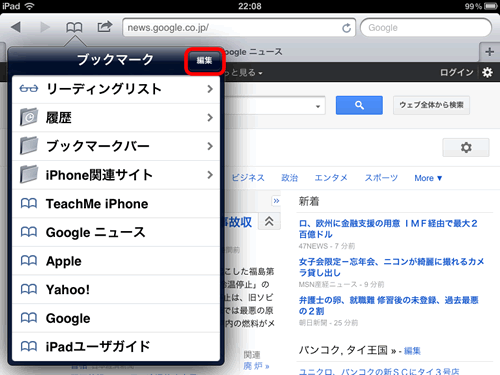Click the 廃炉 related link
This screenshot has height=375, width=500.
(256, 366)
